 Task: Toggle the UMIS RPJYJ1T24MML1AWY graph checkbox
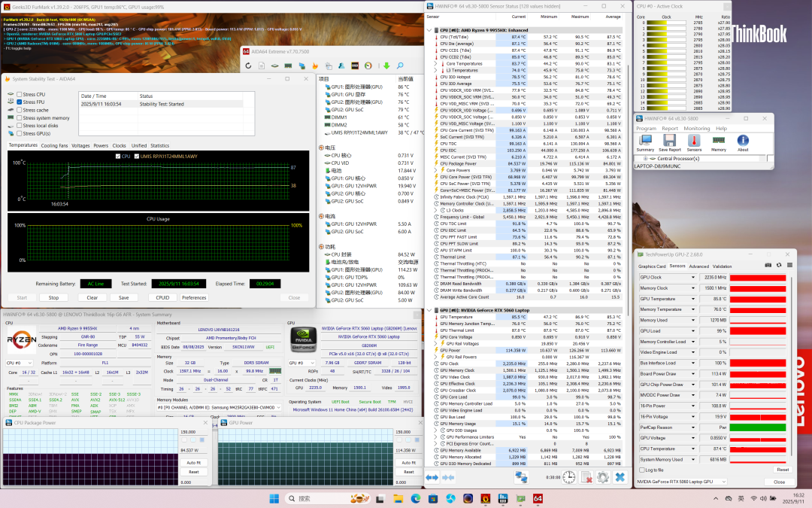point(137,156)
